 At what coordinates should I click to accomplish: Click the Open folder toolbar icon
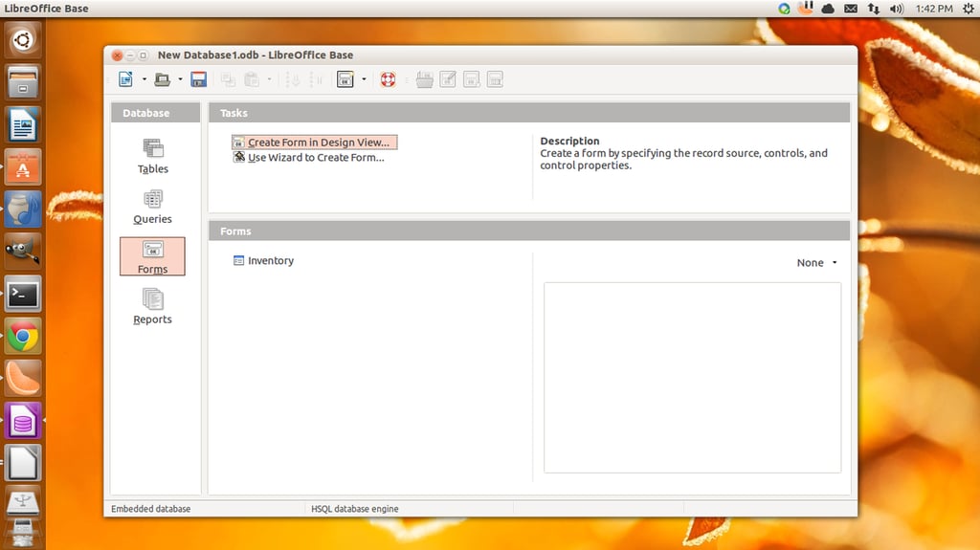pyautogui.click(x=163, y=79)
